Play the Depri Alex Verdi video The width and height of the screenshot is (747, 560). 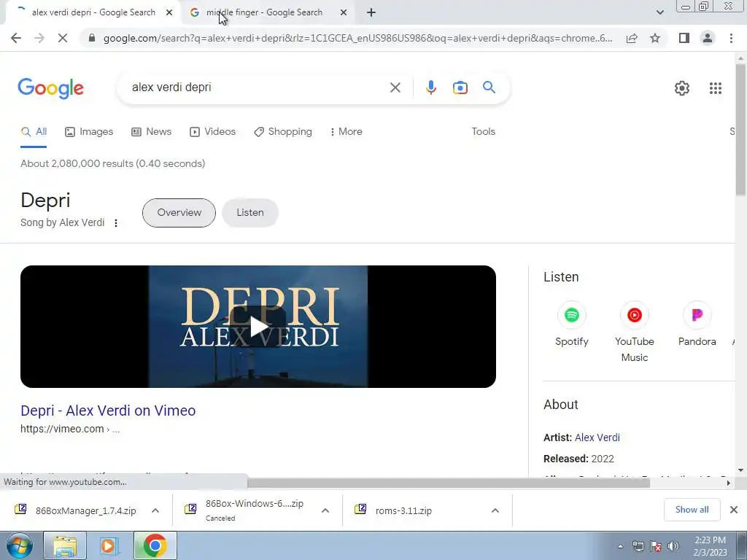pos(258,327)
